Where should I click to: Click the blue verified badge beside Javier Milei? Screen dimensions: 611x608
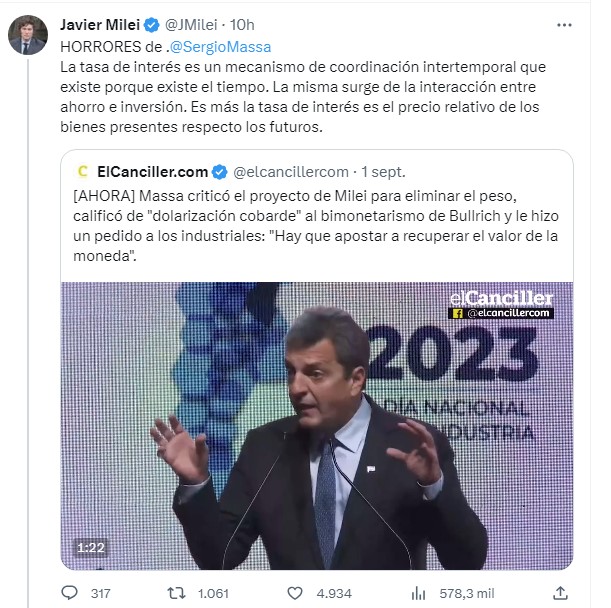pos(147,25)
